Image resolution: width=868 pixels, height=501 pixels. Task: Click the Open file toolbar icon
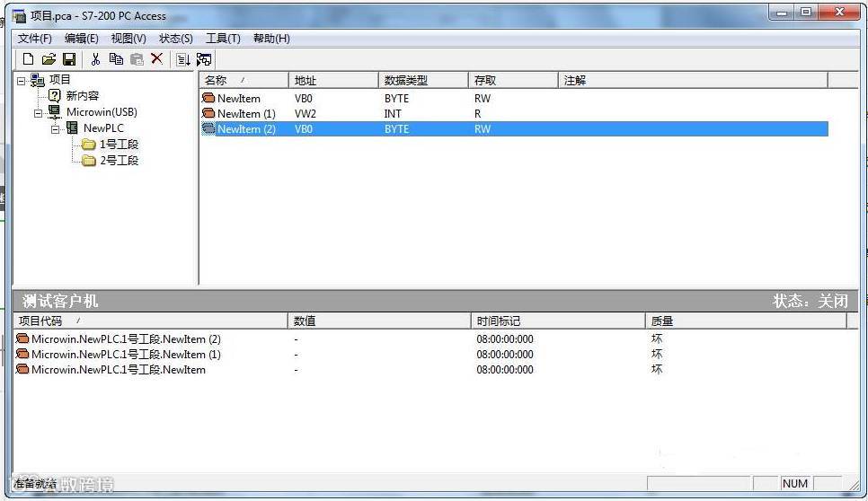(49, 59)
